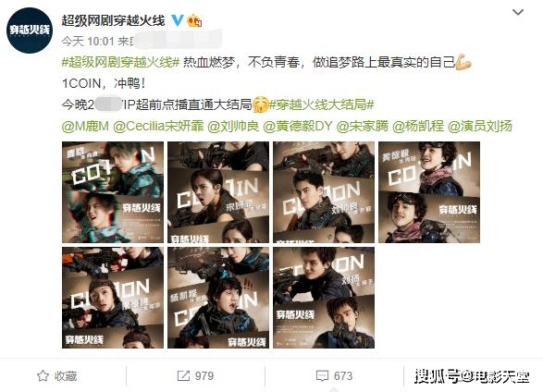This screenshot has width=543, height=392.
Task: Open the repost icon showing 979
Action: (x=183, y=375)
